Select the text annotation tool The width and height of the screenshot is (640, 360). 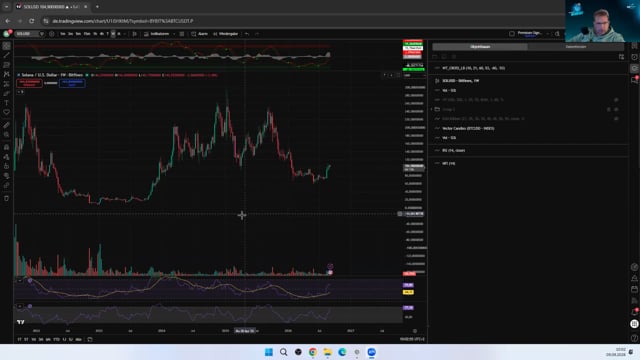(x=7, y=103)
